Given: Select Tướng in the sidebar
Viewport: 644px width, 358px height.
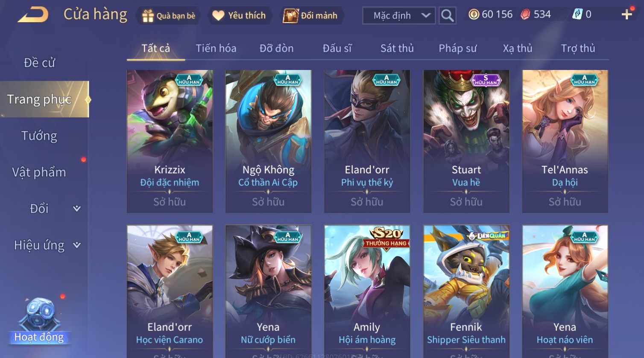Looking at the screenshot, I should [39, 136].
